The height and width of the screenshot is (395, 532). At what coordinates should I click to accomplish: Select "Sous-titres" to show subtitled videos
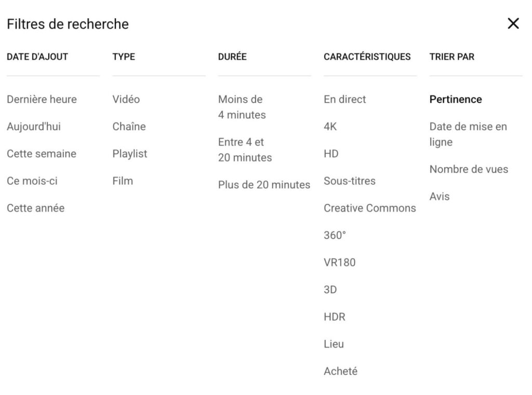click(x=349, y=181)
